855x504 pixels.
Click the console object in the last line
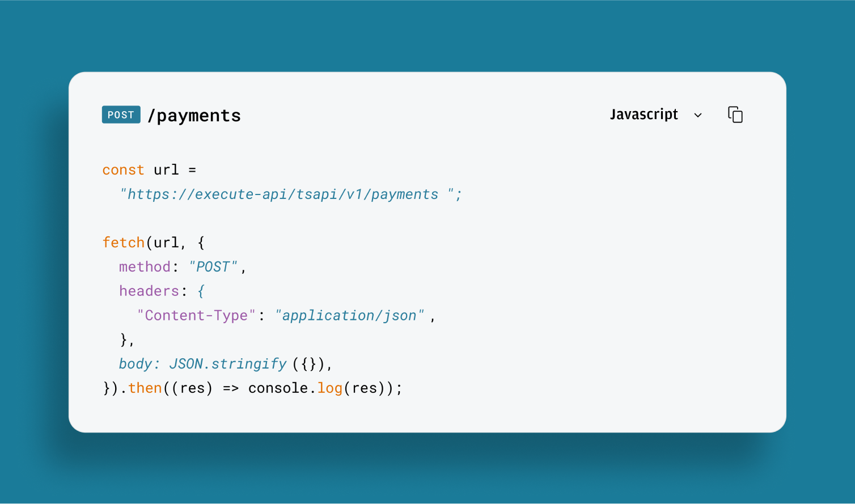point(278,388)
